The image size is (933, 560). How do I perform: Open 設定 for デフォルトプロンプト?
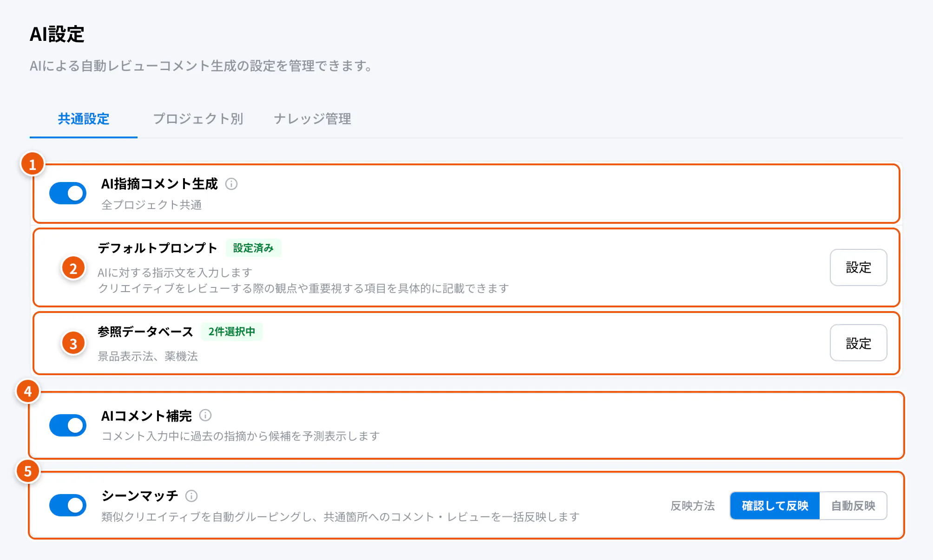(x=858, y=267)
